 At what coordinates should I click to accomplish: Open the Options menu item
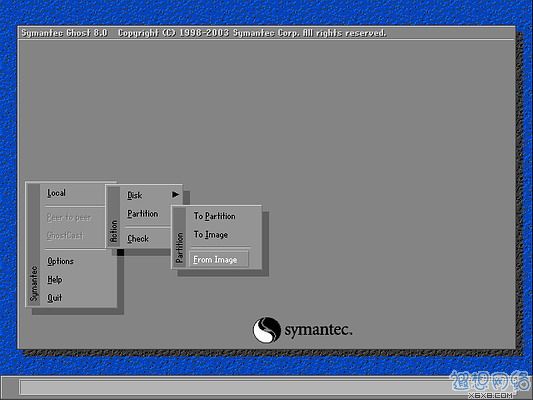[60, 261]
